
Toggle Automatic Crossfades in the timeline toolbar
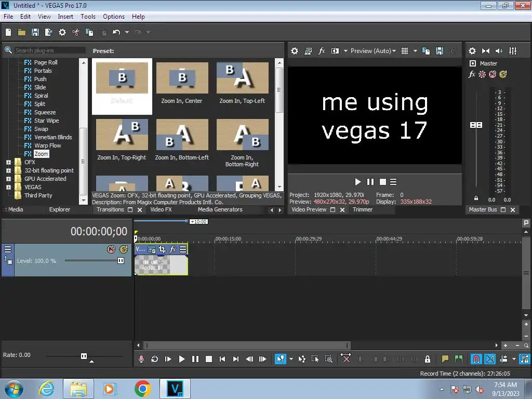tap(490, 359)
